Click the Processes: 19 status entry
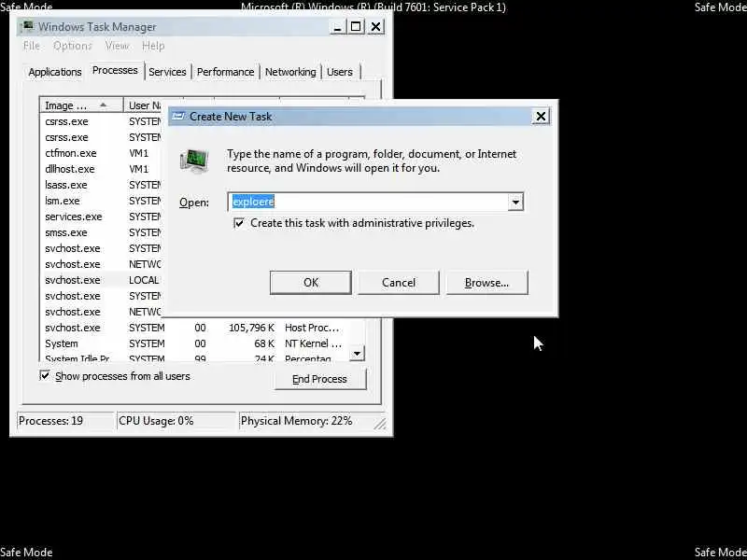Image resolution: width=747 pixels, height=560 pixels. 65,421
